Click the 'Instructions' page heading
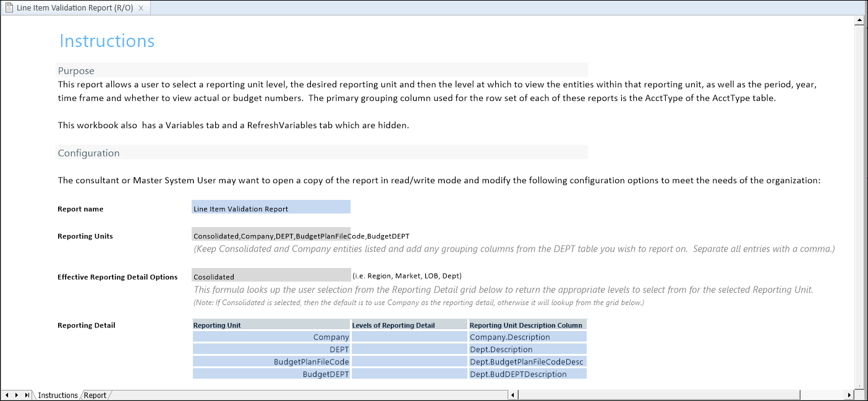The width and height of the screenshot is (868, 401). [x=107, y=41]
